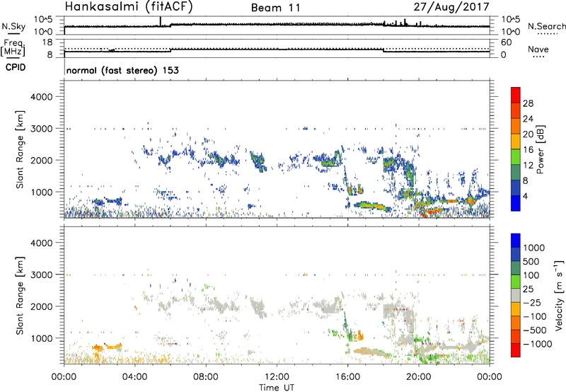Select '28' on the Power scale

[528, 103]
